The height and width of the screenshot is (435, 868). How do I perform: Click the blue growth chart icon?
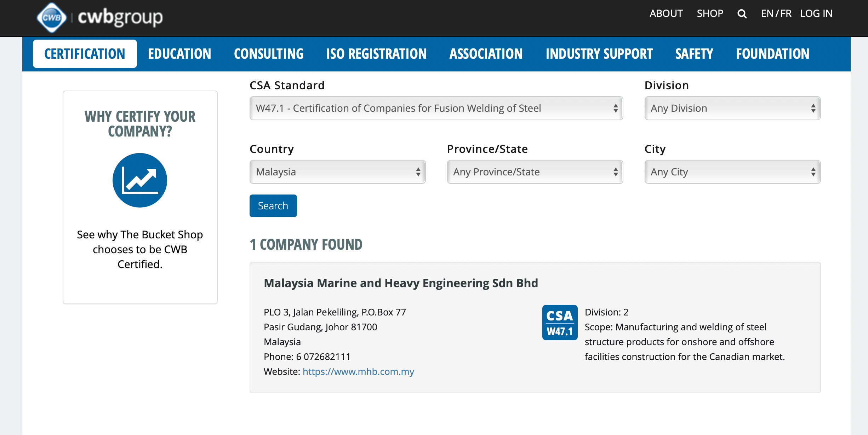coord(140,180)
